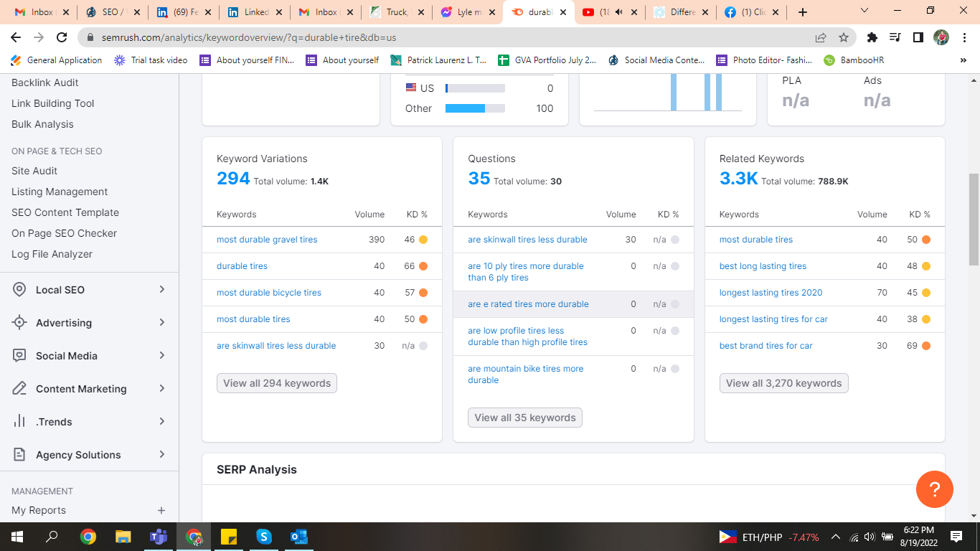Show more bookmarks with the double chevron
The image size is (980, 551).
963,60
